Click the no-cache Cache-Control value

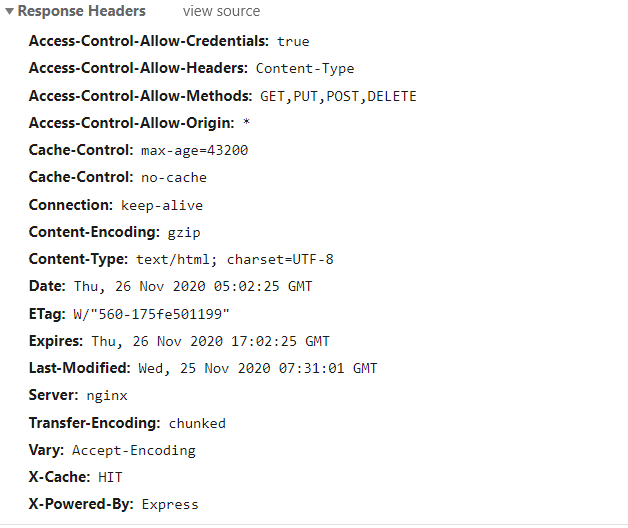[x=173, y=178]
